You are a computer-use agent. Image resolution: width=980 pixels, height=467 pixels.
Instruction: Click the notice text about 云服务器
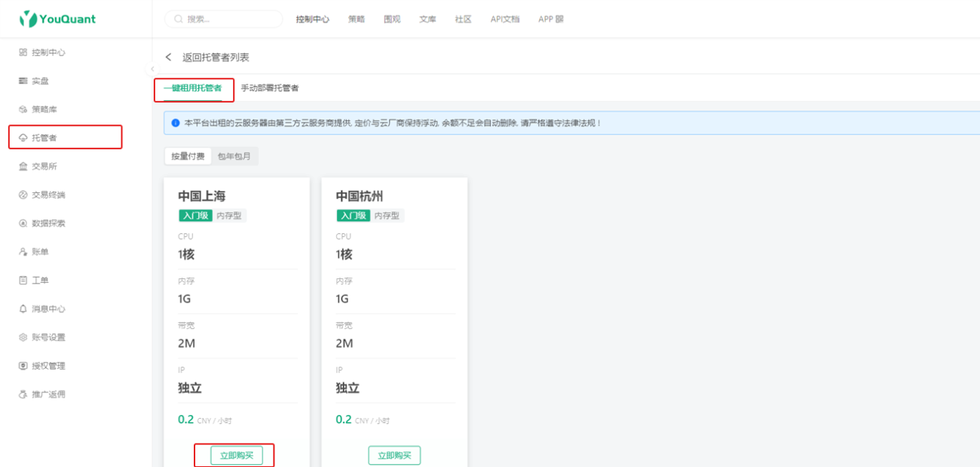click(x=392, y=122)
